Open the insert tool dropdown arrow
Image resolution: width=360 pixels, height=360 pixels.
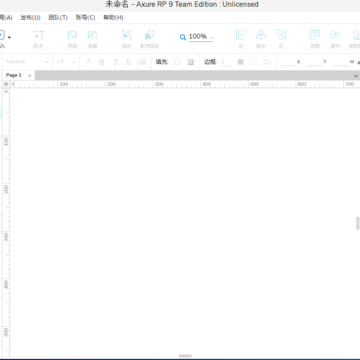point(9,37)
